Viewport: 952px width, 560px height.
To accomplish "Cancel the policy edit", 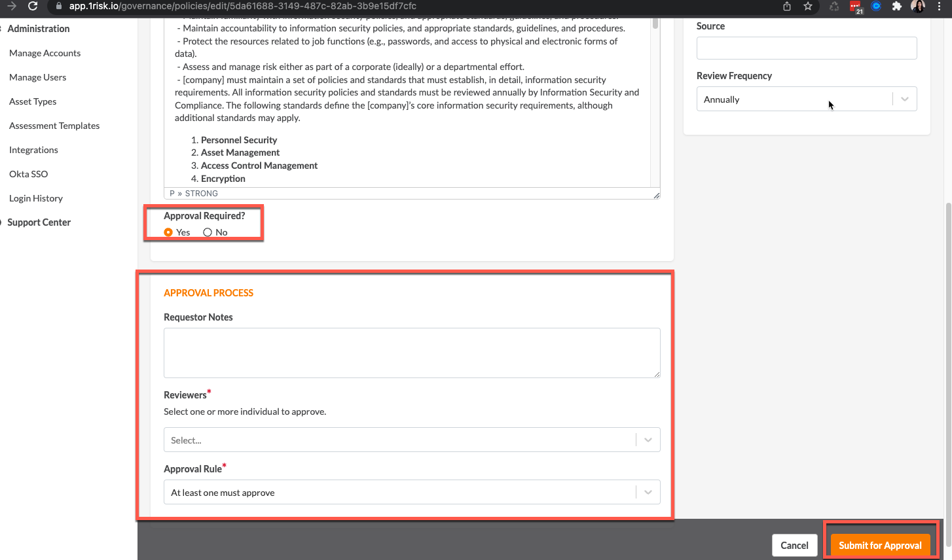I will 794,545.
